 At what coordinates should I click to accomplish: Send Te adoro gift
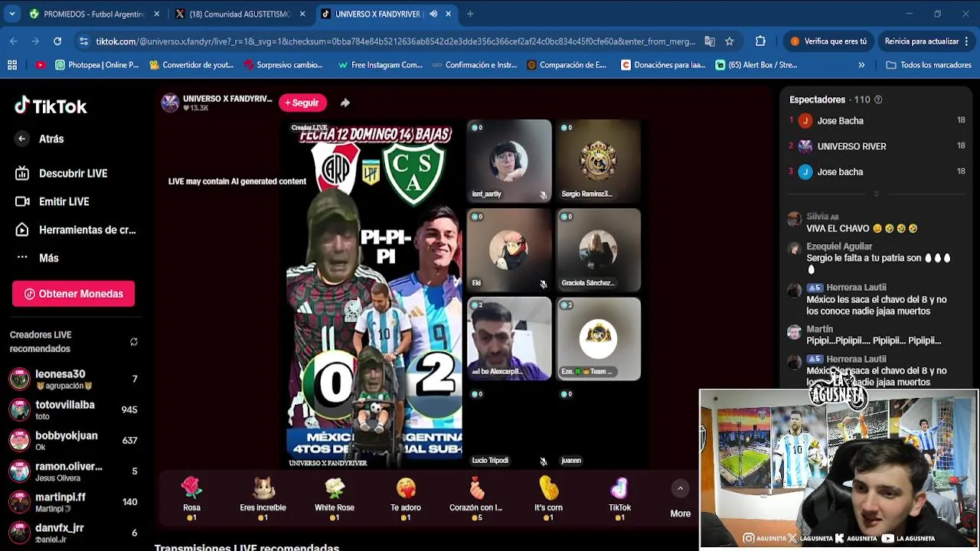406,498
